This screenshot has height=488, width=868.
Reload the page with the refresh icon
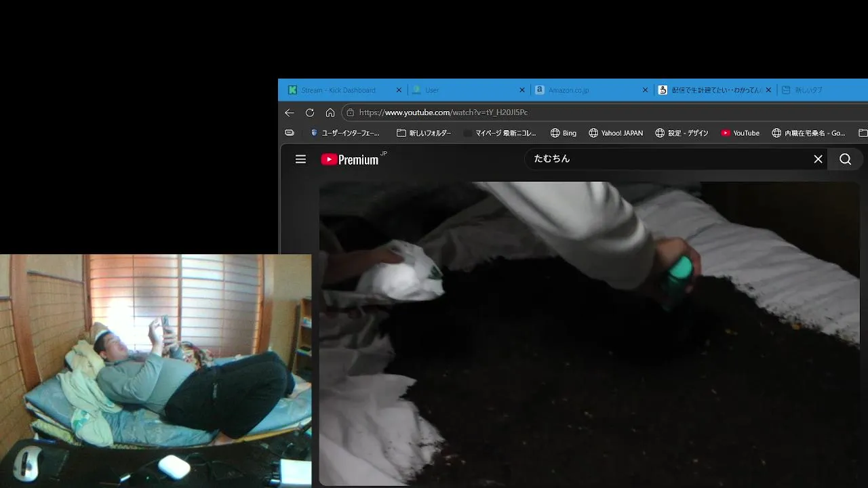(x=310, y=113)
